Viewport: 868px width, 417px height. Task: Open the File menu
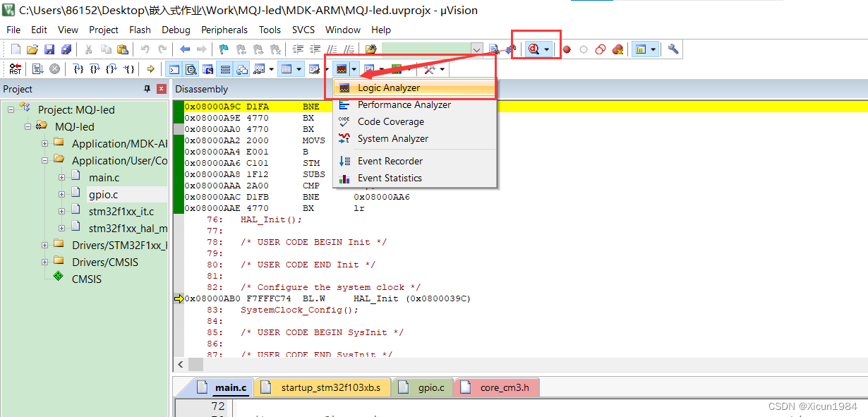point(13,30)
